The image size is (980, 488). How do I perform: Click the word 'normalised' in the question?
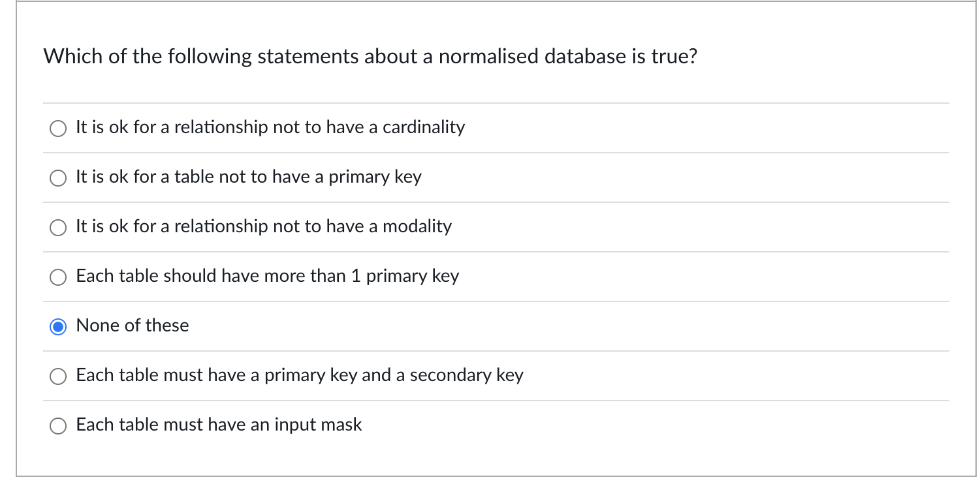click(x=488, y=57)
